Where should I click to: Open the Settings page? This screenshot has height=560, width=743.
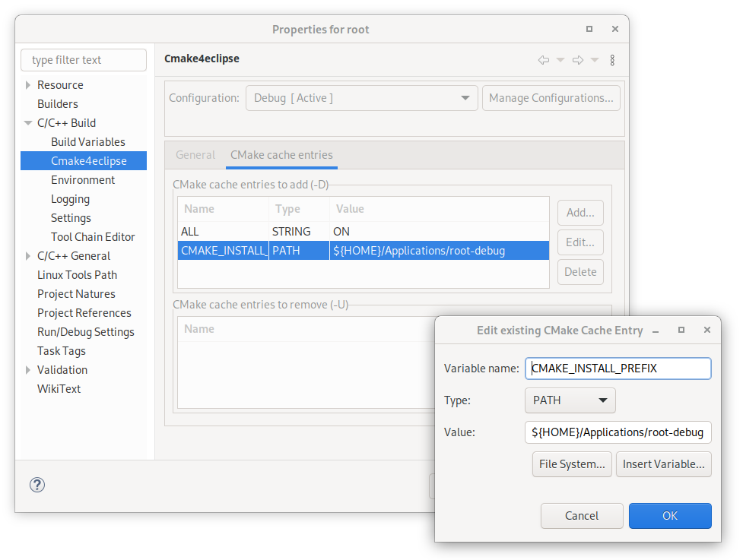[71, 218]
